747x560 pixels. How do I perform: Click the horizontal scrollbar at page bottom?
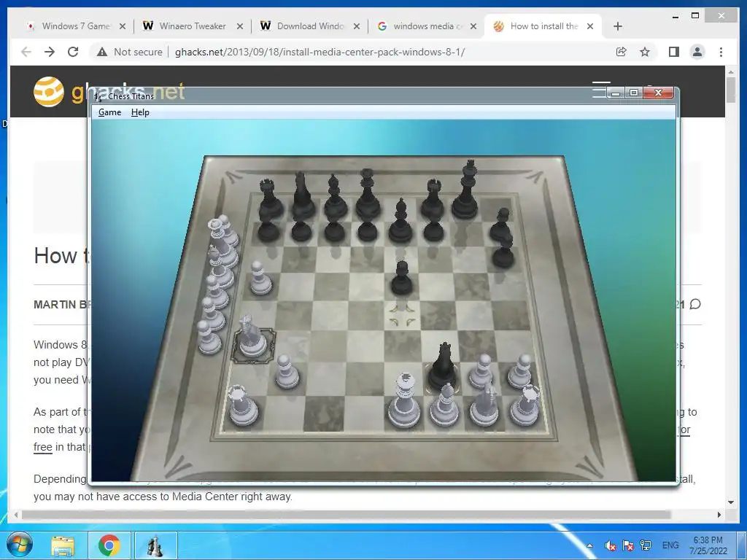(x=347, y=515)
